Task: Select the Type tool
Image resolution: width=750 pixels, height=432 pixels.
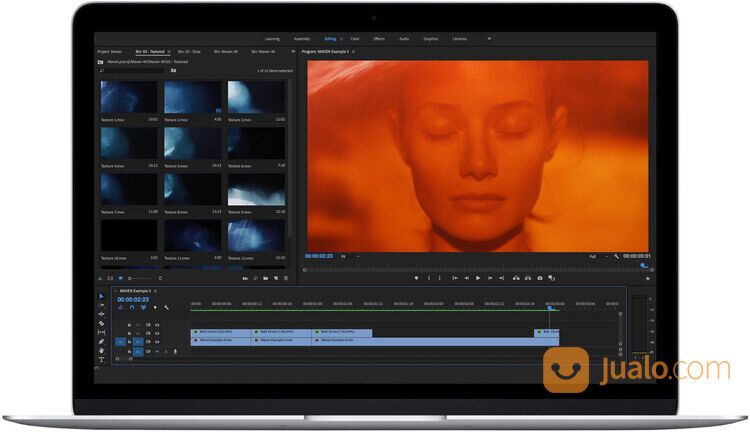Action: [x=102, y=359]
